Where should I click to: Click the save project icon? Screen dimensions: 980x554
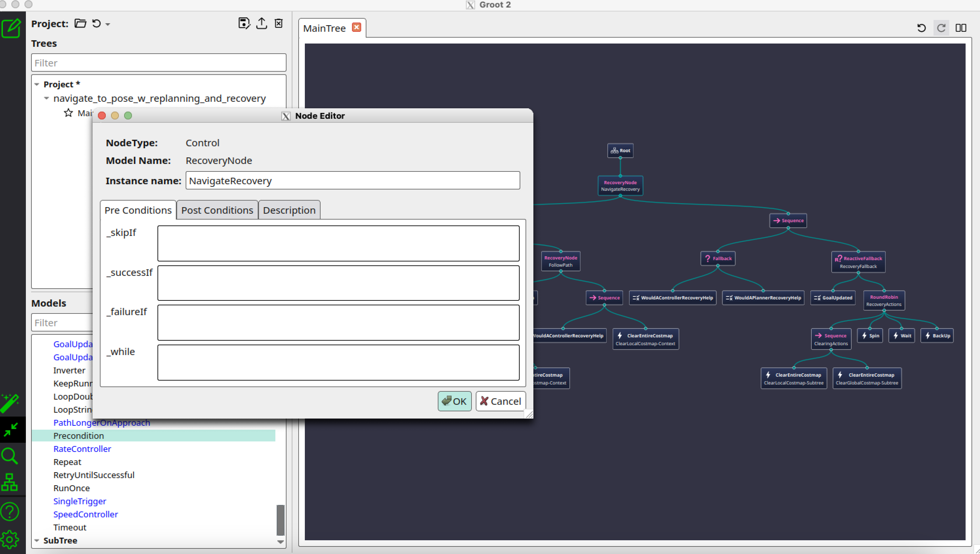coord(244,23)
